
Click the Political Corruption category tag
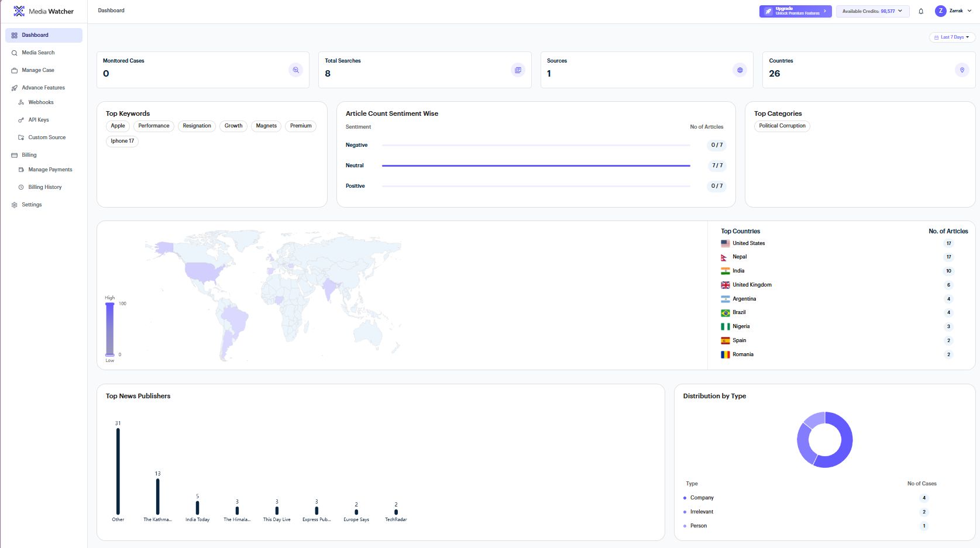782,126
